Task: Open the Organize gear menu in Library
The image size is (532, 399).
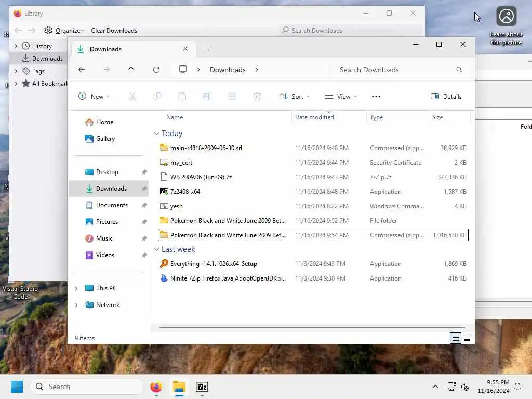Action: [64, 31]
